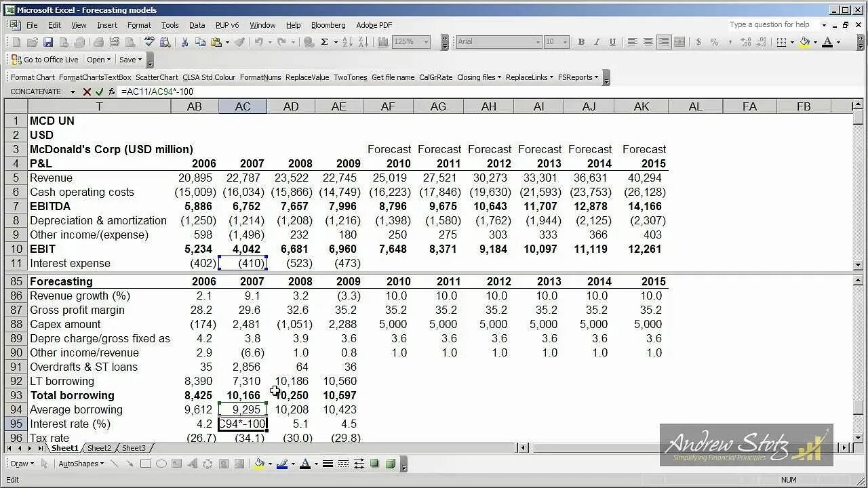This screenshot has width=868, height=488.
Task: Open the Arial font name dropdown
Action: point(538,42)
